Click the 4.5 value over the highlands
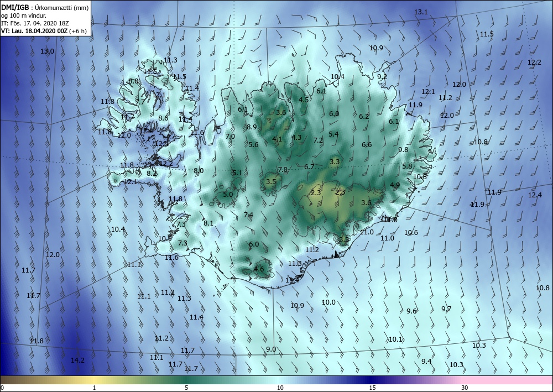 tap(304, 100)
